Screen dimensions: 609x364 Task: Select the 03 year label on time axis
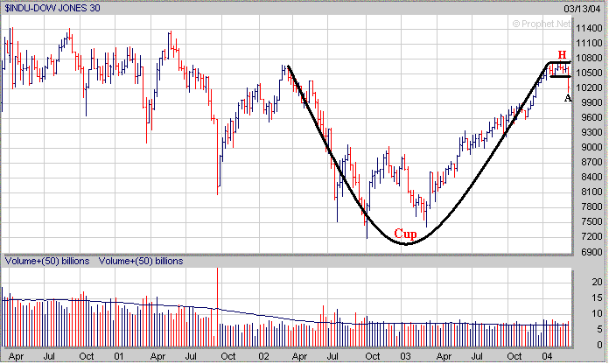405,356
